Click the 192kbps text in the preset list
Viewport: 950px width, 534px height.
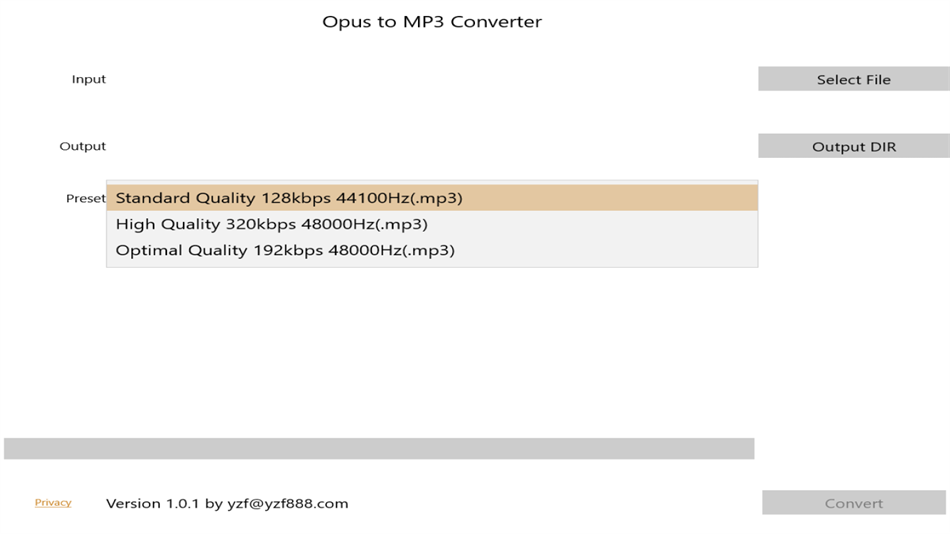[288, 250]
